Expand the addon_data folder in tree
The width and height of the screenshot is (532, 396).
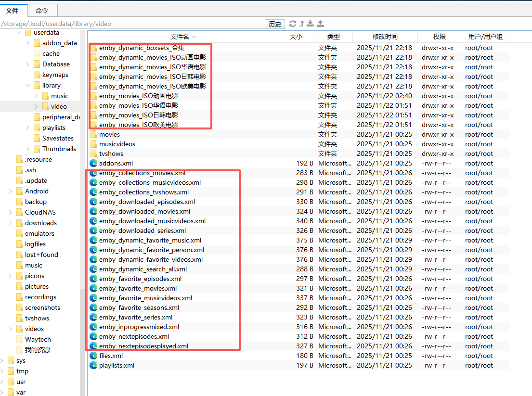pyautogui.click(x=28, y=43)
